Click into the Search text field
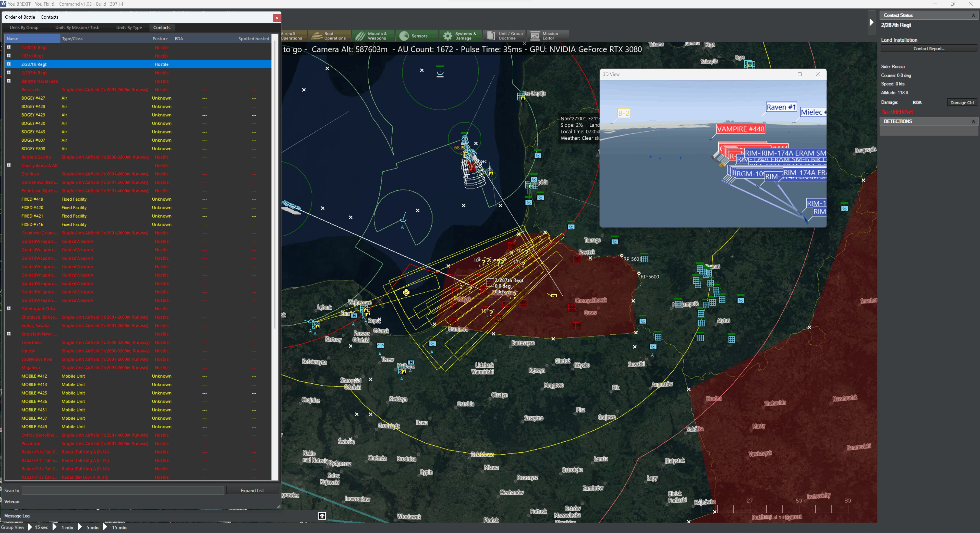 point(123,490)
